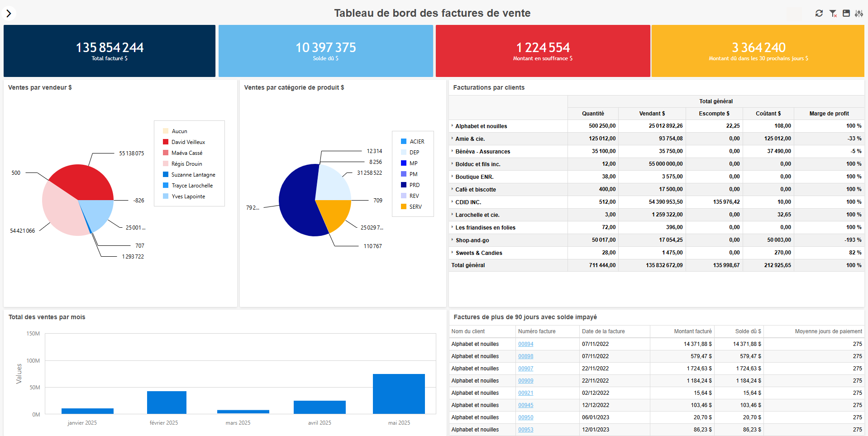Open invoice number 00894 link
This screenshot has width=868, height=436.
525,344
